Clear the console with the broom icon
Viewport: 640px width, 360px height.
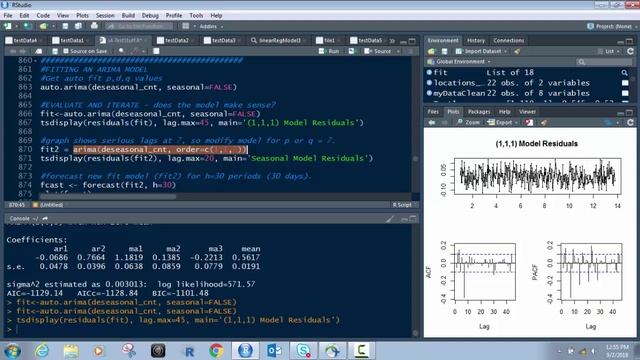(x=390, y=219)
